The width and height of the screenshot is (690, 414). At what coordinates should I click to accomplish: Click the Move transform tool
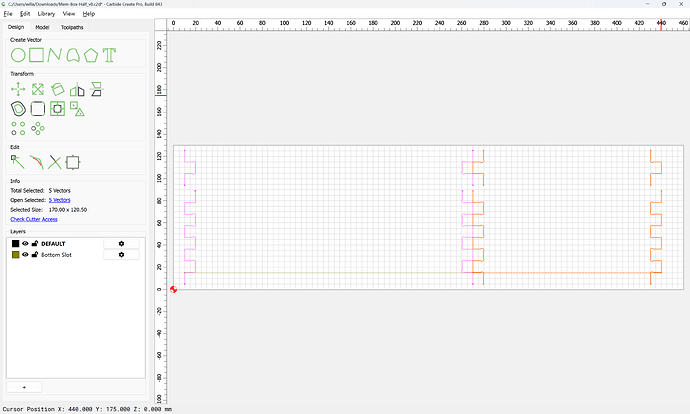[18, 89]
